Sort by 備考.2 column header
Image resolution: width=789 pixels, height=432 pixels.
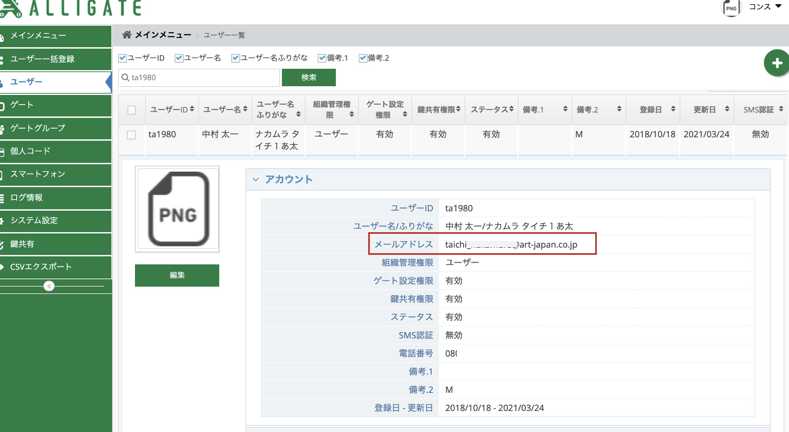tap(599, 109)
